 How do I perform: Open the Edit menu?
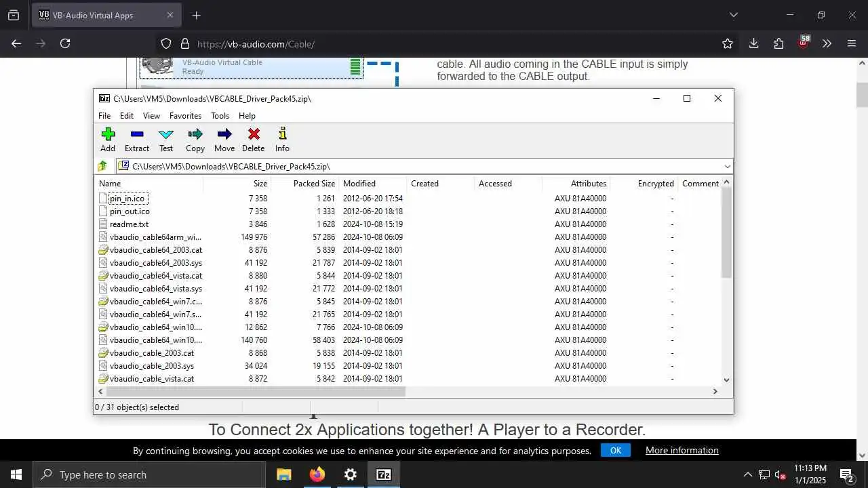(127, 116)
